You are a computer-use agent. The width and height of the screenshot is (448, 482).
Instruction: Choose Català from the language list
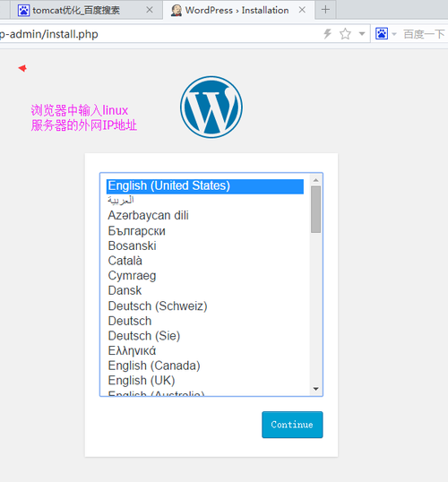coord(205,261)
